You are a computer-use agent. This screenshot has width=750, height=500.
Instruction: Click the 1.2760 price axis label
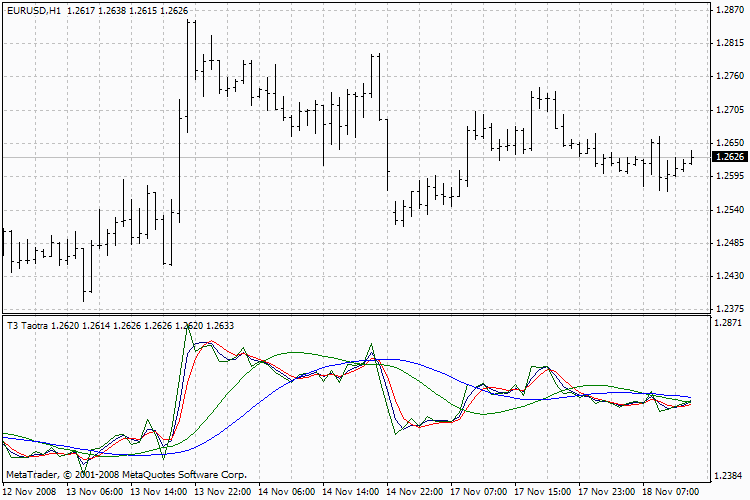[730, 76]
